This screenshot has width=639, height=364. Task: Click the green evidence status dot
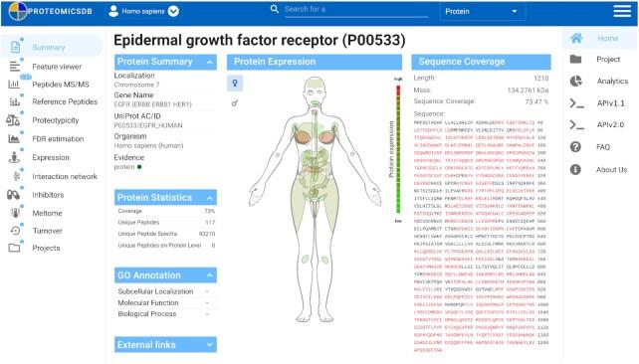pyautogui.click(x=139, y=167)
